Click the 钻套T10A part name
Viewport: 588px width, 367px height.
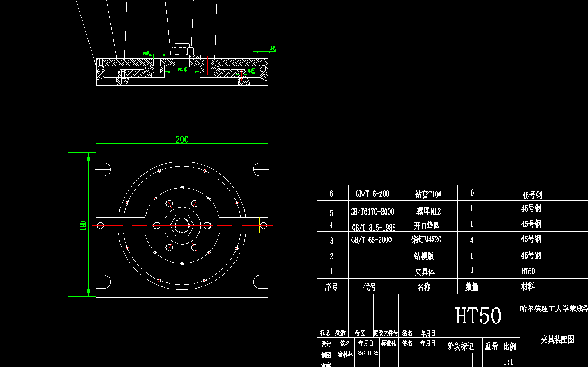(x=428, y=194)
